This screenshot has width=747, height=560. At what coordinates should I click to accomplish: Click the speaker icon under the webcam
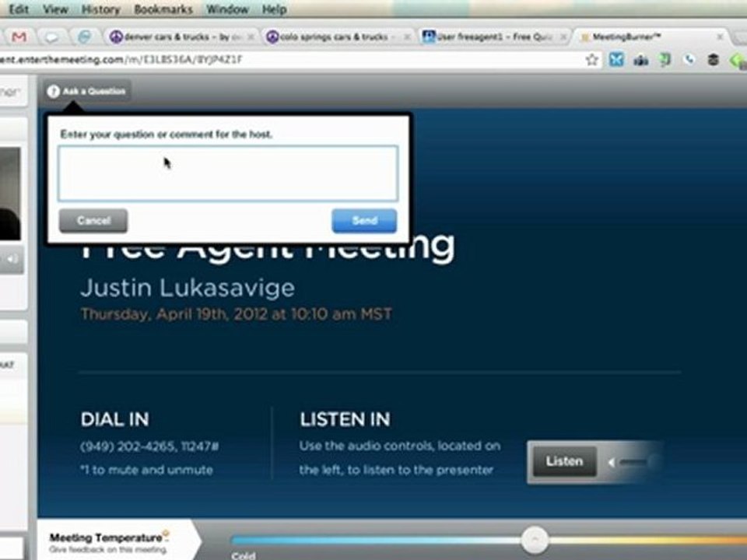(x=12, y=260)
